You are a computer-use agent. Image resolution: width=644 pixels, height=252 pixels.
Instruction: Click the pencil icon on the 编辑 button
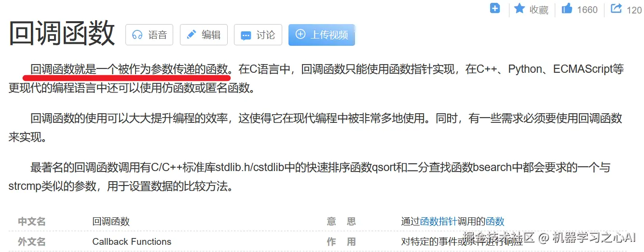coord(192,34)
